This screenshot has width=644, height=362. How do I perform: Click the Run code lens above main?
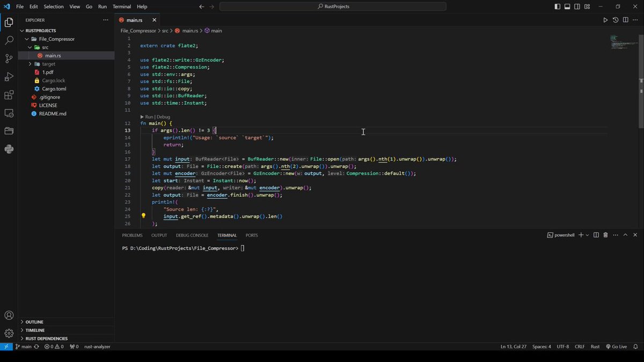(x=149, y=116)
